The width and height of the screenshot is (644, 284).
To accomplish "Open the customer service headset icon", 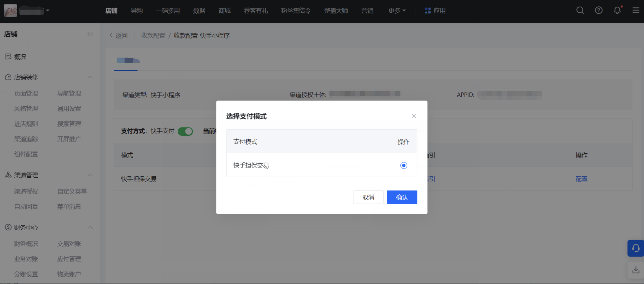I will [x=636, y=248].
